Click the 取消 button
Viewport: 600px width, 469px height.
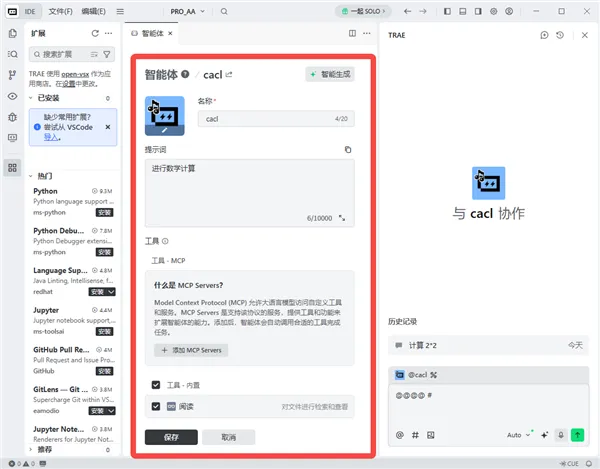(x=228, y=437)
